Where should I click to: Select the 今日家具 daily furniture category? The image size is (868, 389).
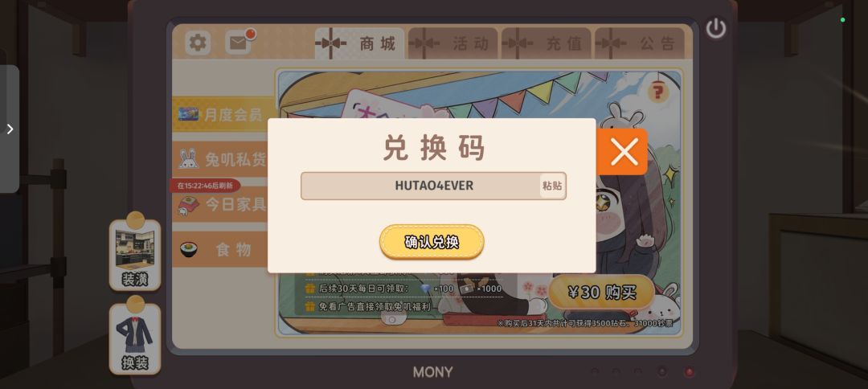pyautogui.click(x=220, y=205)
